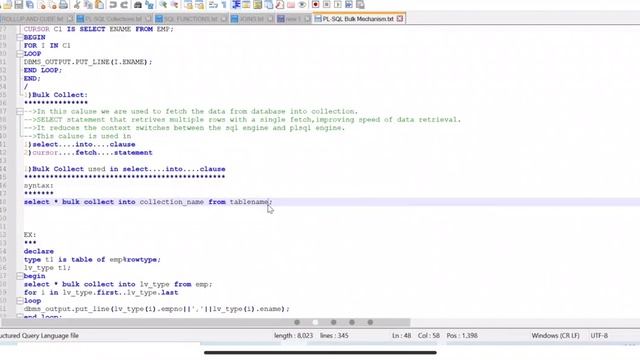Click in the 'CURSOR C1 IS SELECT' line
This screenshot has height=360, width=640.
click(98, 29)
